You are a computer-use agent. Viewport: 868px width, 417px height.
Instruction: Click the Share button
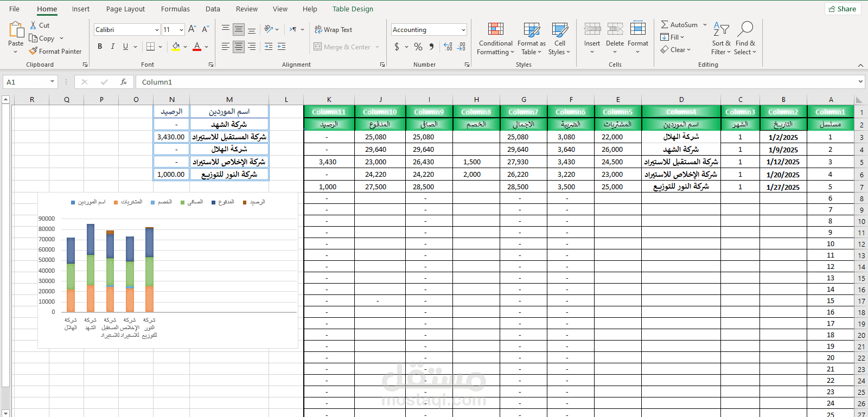pos(843,9)
